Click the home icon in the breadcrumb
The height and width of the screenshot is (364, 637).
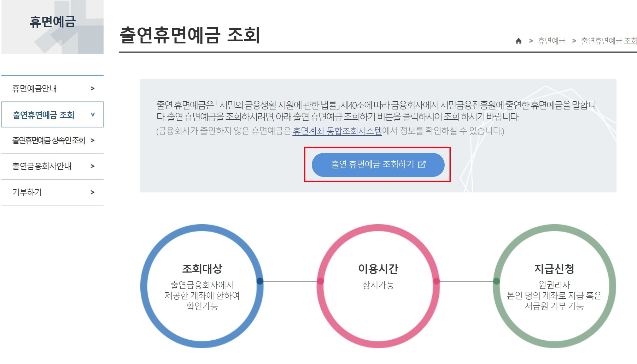coord(519,41)
